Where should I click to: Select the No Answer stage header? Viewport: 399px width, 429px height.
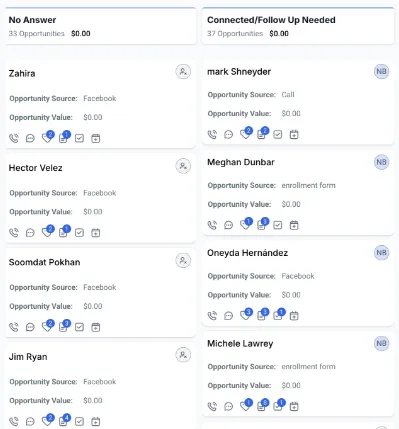pos(100,26)
